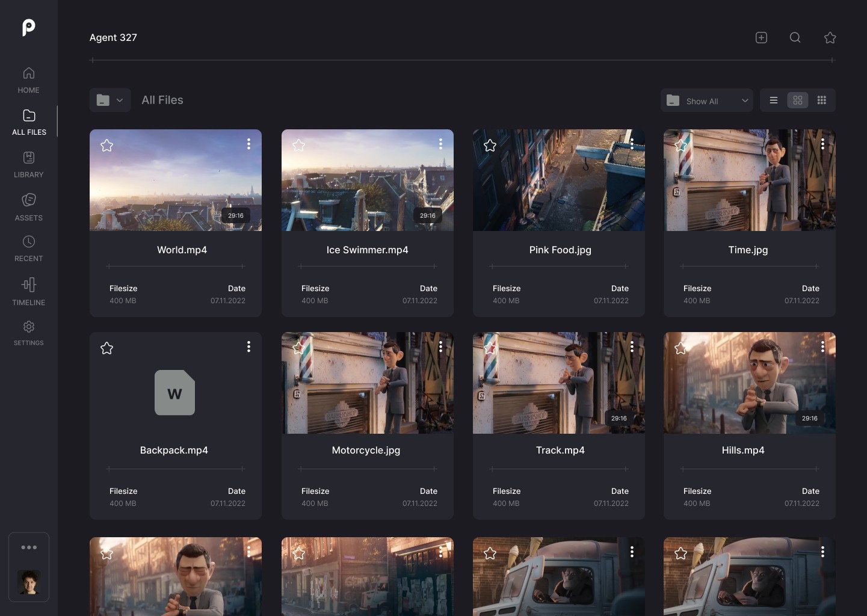Viewport: 867px width, 616px height.
Task: Open the Hills.mp4 video thumbnail
Action: coord(749,383)
